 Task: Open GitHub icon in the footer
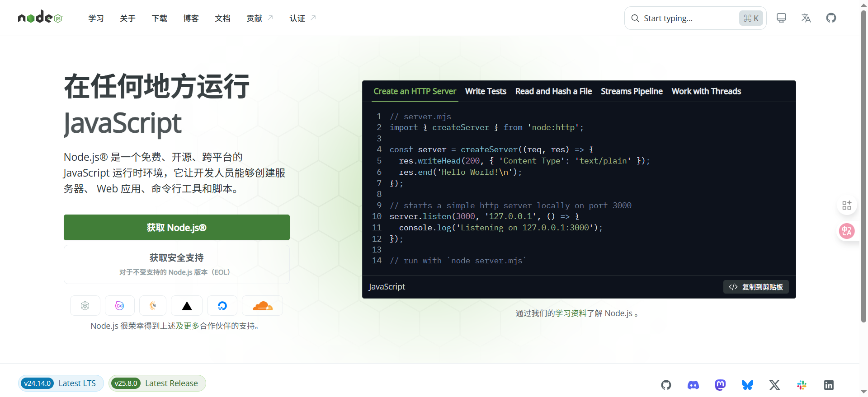(x=666, y=385)
